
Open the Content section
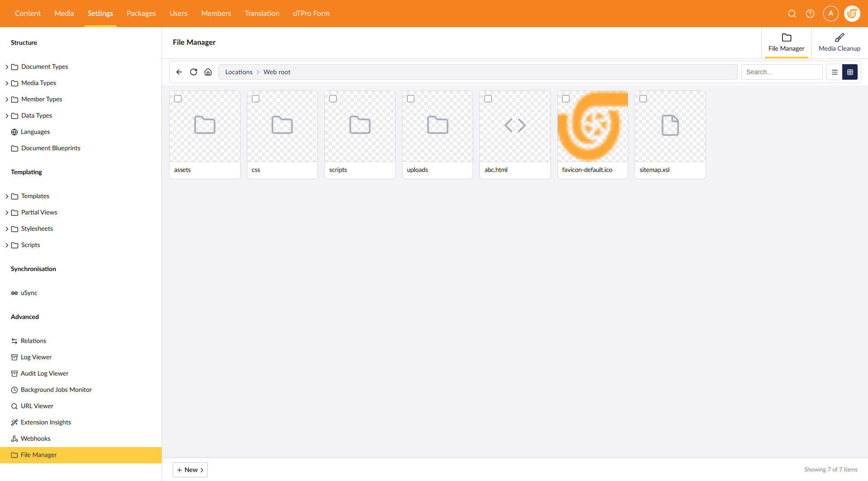(28, 14)
